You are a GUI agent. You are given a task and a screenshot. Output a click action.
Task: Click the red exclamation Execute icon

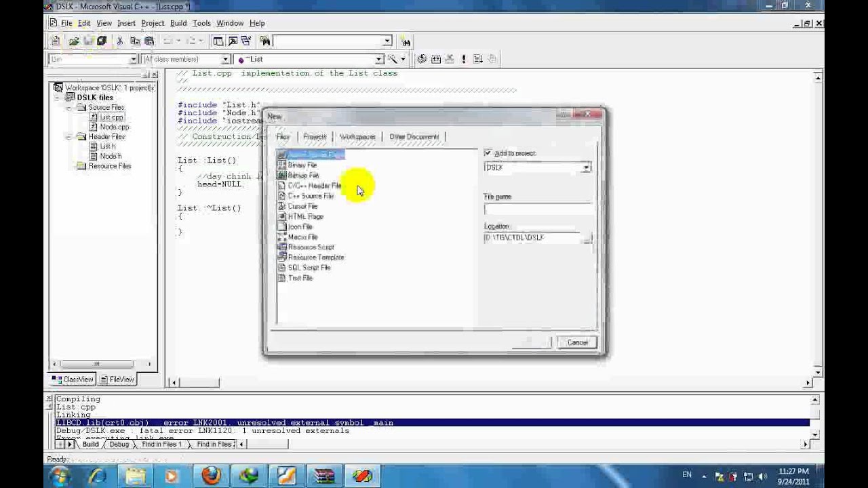[464, 59]
